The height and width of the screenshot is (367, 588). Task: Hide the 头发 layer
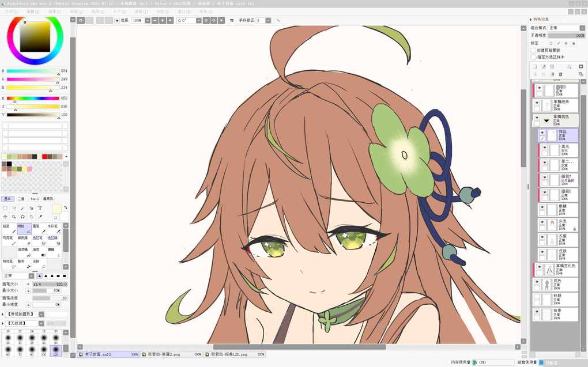click(542, 222)
